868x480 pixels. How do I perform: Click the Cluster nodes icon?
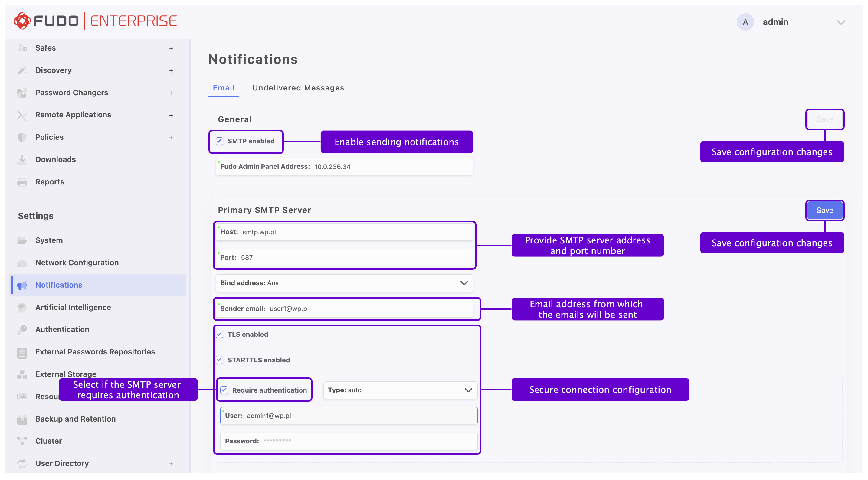click(x=22, y=441)
